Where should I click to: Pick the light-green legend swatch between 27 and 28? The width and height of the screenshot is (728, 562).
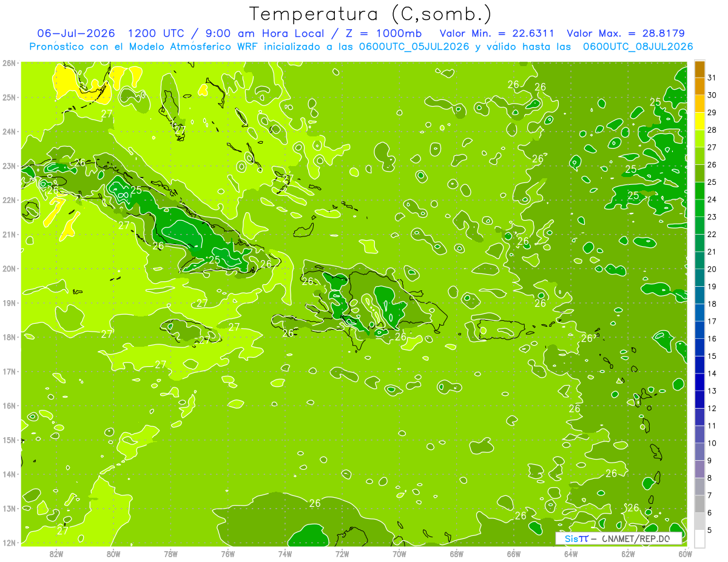[x=699, y=139]
